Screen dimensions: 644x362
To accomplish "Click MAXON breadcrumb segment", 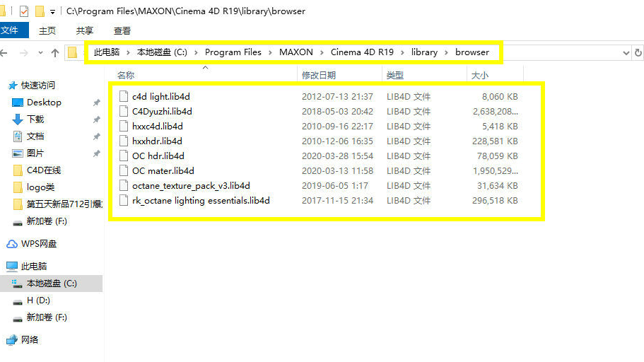I will pyautogui.click(x=295, y=52).
